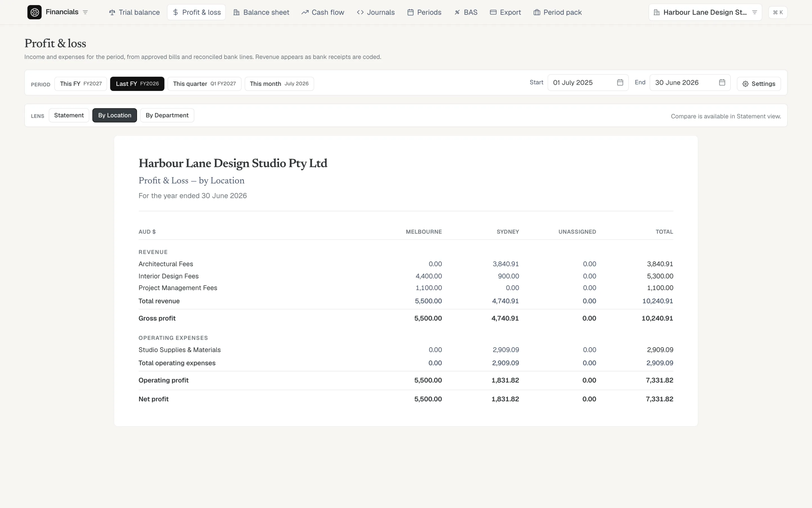The width and height of the screenshot is (812, 508).
Task: Click Melbourne Project Management Fees value 1,100.00
Action: (x=429, y=288)
